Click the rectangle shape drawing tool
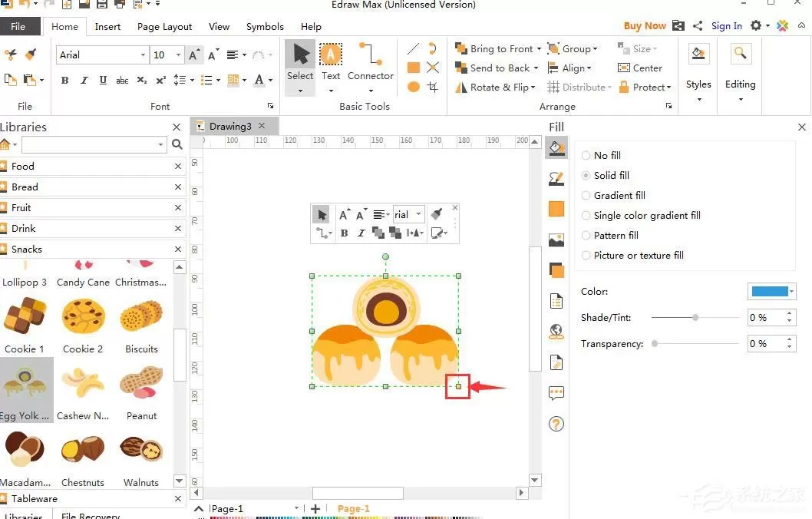This screenshot has width=812, height=519. tap(413, 68)
